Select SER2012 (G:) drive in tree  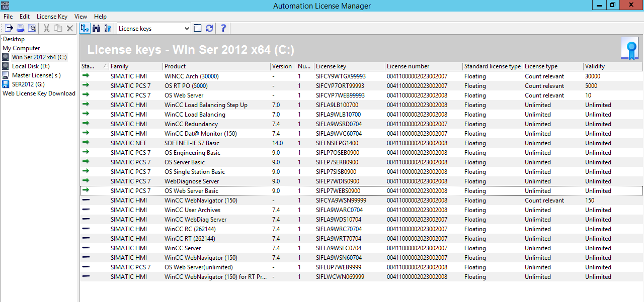pos(28,84)
